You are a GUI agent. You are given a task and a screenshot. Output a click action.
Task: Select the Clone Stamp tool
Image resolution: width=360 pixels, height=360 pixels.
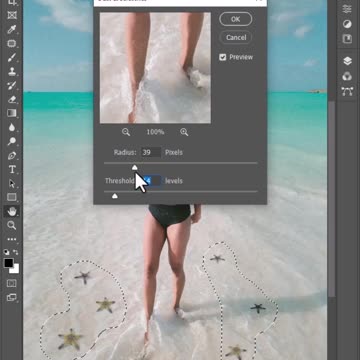[x=12, y=71]
